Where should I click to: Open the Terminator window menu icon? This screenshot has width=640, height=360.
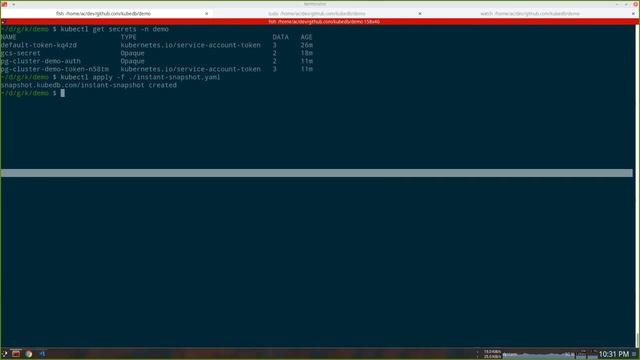pos(4,4)
